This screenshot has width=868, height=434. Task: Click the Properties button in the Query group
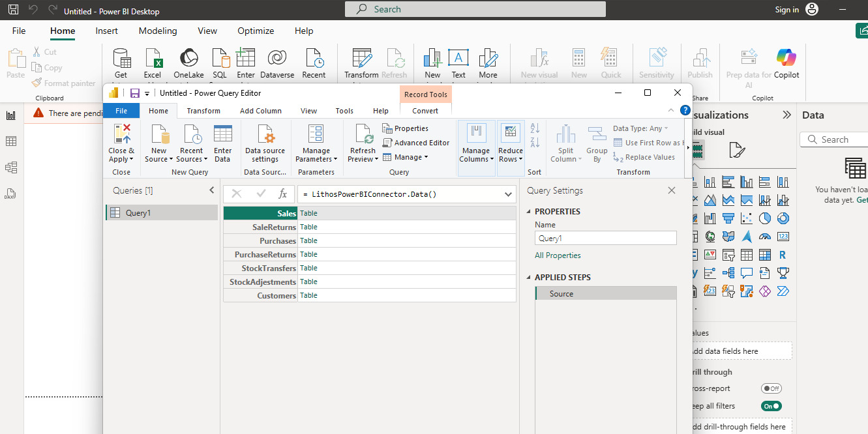pyautogui.click(x=406, y=128)
